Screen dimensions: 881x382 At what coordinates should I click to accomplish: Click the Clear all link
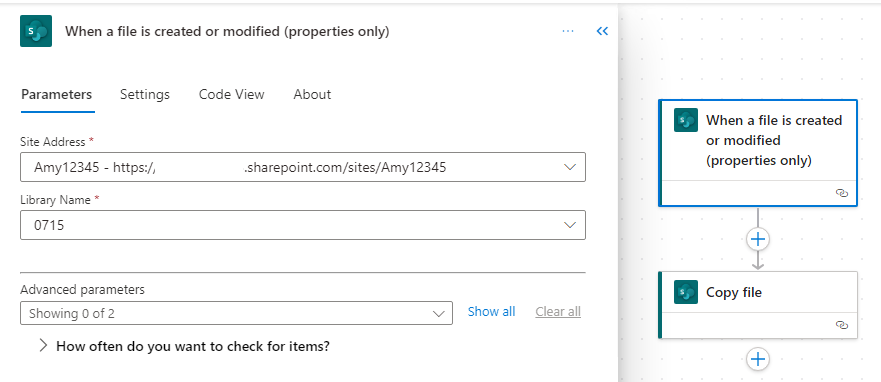pos(558,312)
